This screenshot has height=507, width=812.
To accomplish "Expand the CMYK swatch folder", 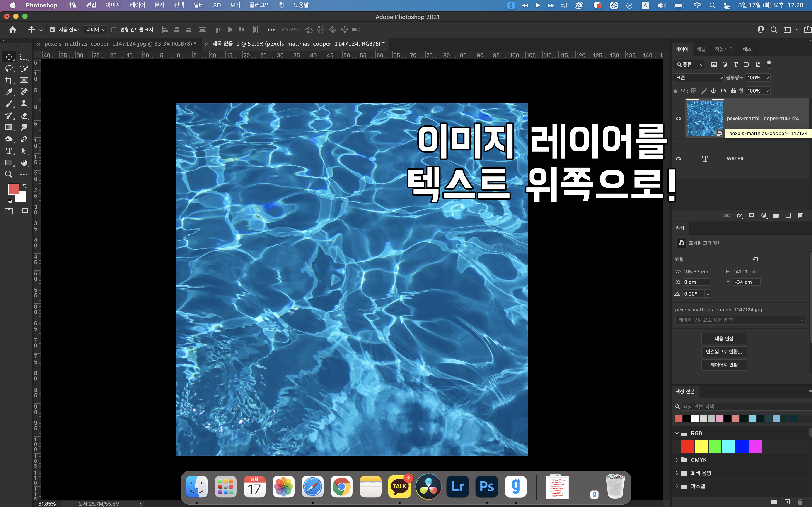I will tap(677, 460).
